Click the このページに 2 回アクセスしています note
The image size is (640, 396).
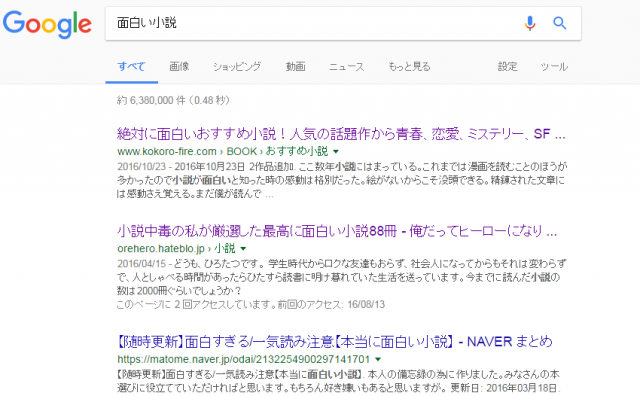point(251,305)
